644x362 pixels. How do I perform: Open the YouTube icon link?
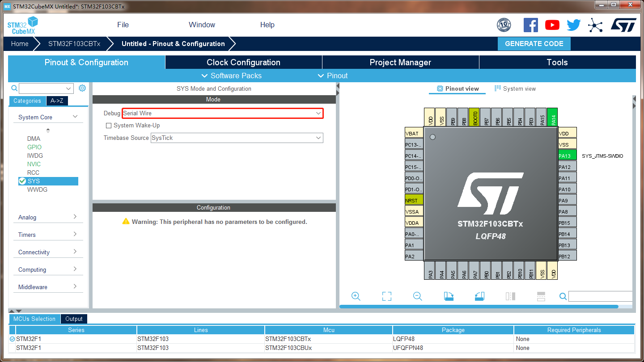552,25
